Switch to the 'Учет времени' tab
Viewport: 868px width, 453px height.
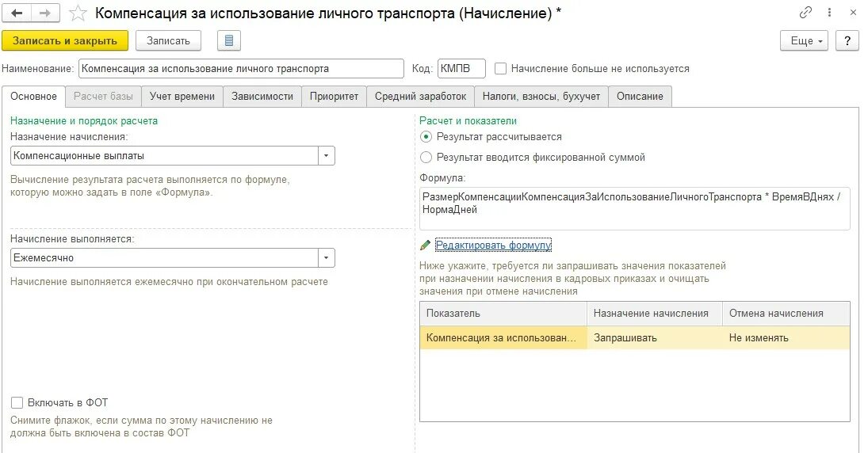(182, 97)
